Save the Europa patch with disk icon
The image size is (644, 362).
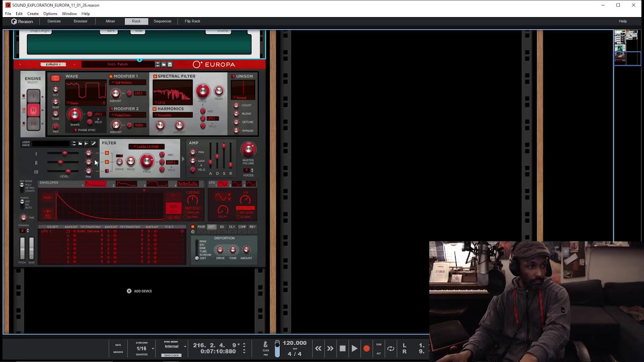170,64
